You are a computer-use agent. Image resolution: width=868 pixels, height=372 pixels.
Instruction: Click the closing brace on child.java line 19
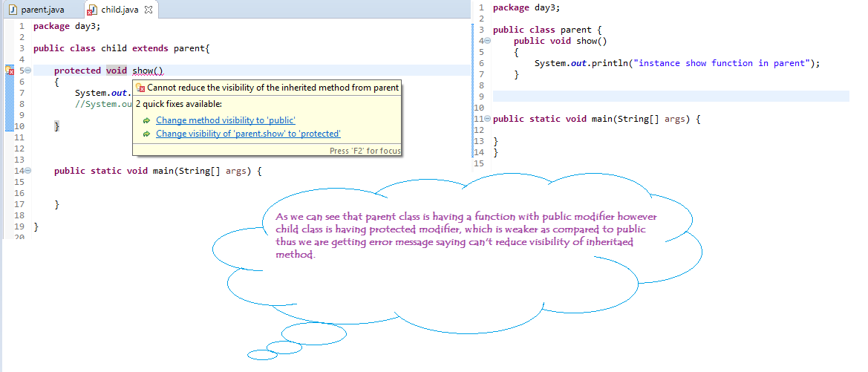36,226
